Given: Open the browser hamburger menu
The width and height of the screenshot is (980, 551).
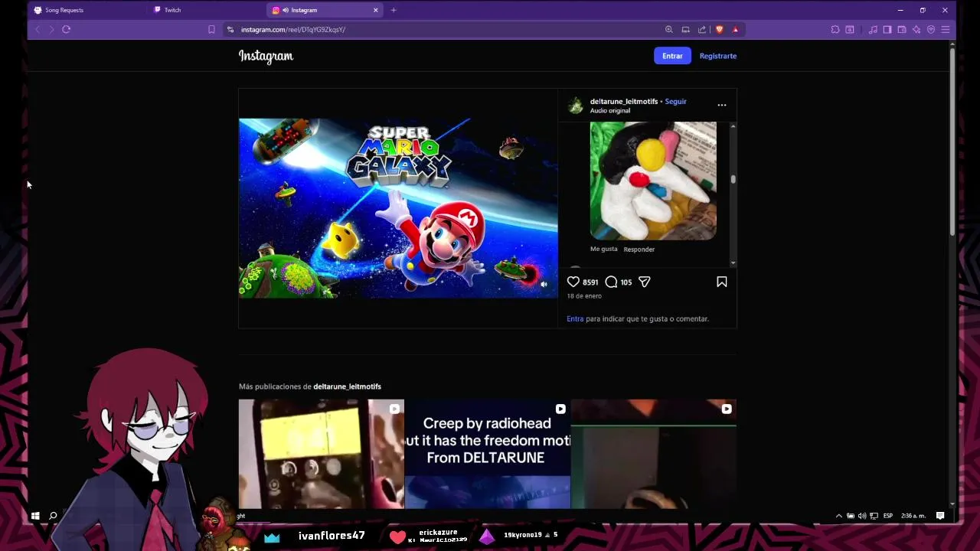Looking at the screenshot, I should click(x=946, y=29).
